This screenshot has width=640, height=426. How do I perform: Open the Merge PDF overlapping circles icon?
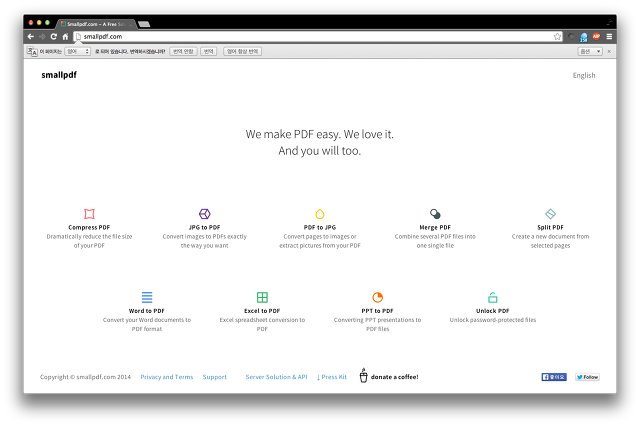coord(435,214)
